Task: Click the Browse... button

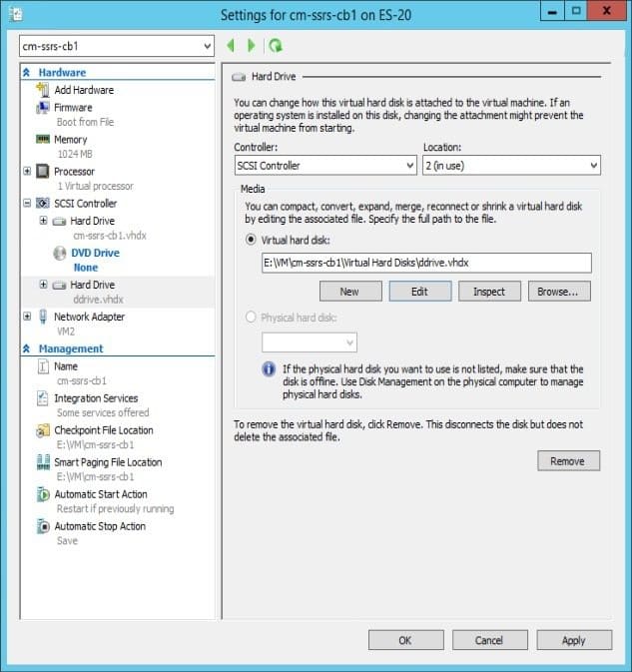Action: [x=559, y=292]
